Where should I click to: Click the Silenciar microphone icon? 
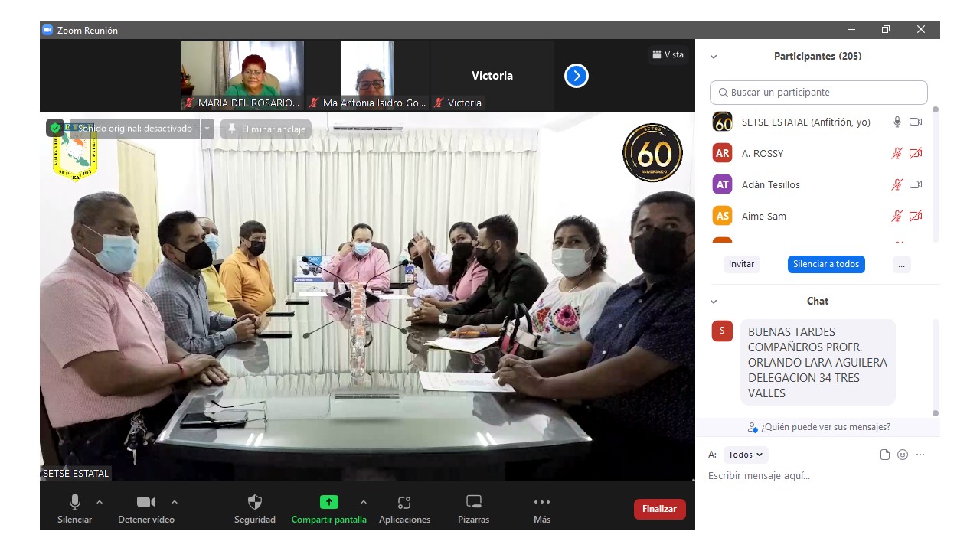tap(74, 502)
